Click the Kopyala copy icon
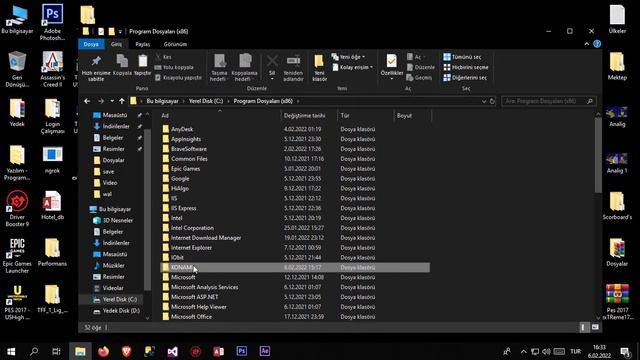Image resolution: width=640 pixels, height=360 pixels. pyautogui.click(x=122, y=65)
